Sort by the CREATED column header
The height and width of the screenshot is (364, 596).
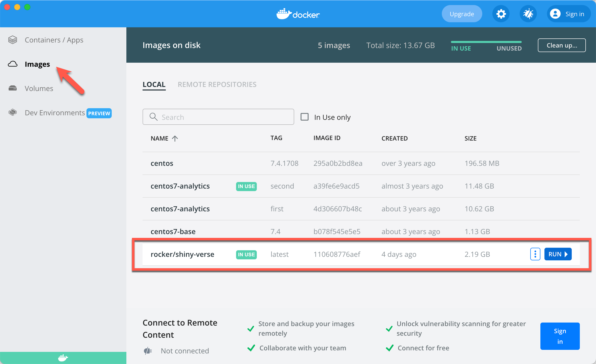tap(395, 138)
